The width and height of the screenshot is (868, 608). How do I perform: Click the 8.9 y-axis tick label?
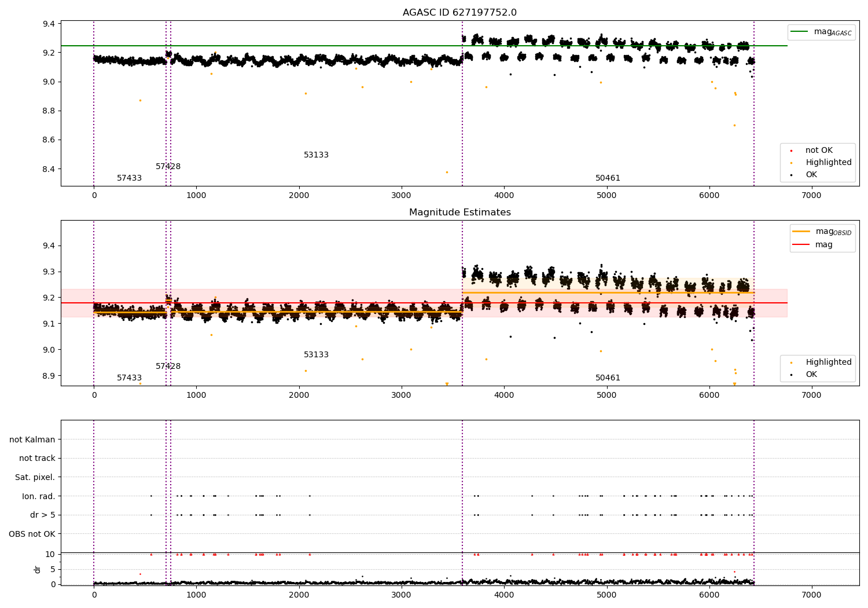(49, 376)
